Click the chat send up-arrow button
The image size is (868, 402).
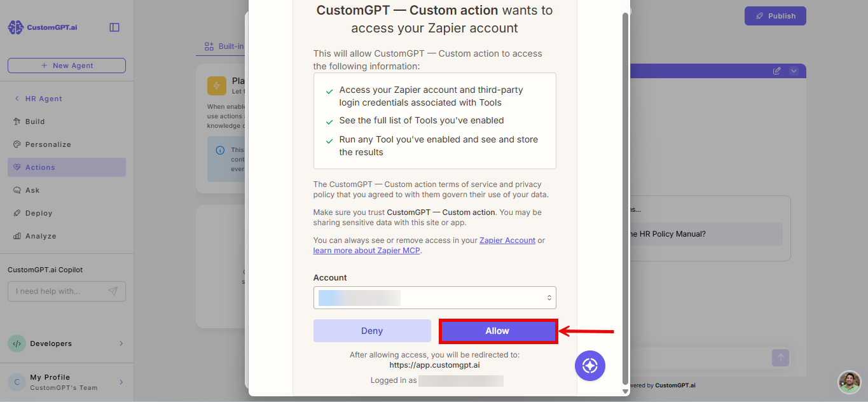tap(780, 357)
